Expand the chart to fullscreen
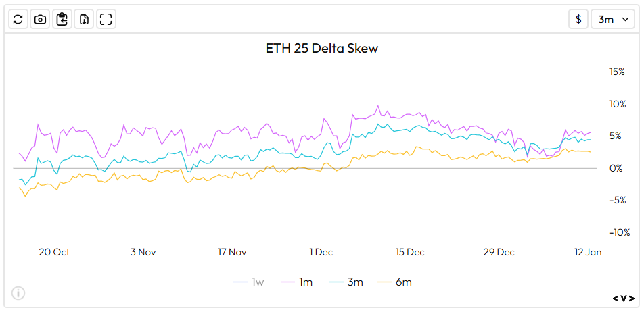 [x=106, y=19]
